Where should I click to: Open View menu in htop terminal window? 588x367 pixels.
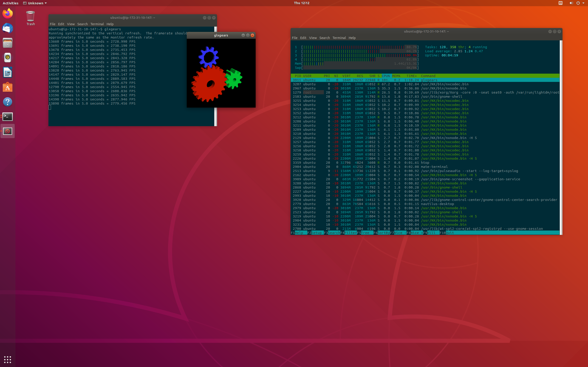coord(312,38)
